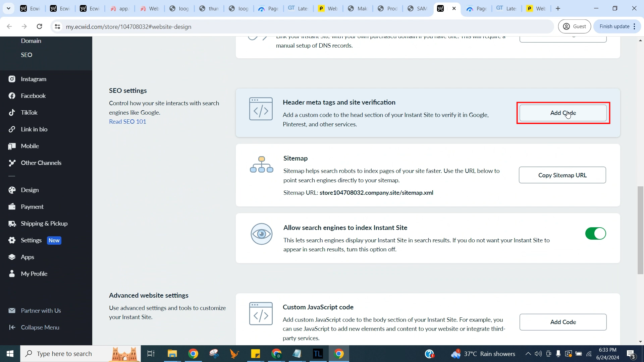Click the Design sidebar icon
Viewport: 644px width, 362px height.
click(x=11, y=190)
